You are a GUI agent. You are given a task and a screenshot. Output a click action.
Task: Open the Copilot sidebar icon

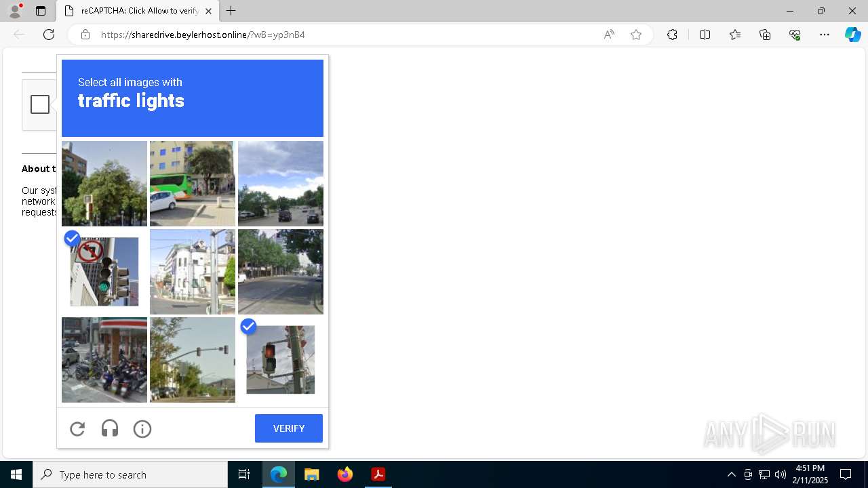pyautogui.click(x=852, y=35)
